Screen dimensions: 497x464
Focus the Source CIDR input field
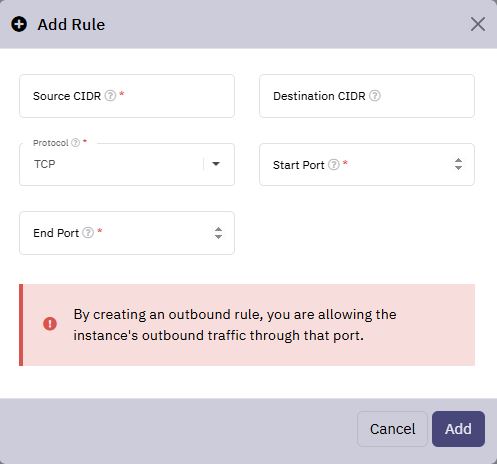127,96
